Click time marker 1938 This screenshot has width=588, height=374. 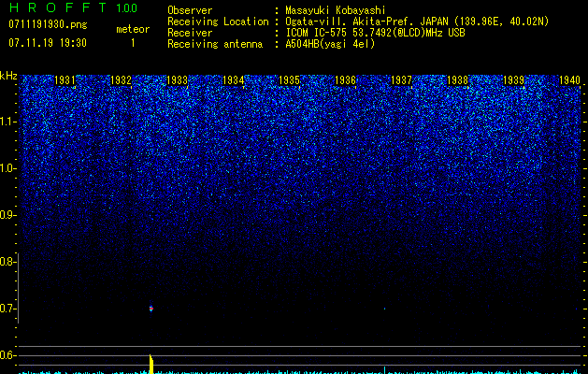pyautogui.click(x=457, y=80)
